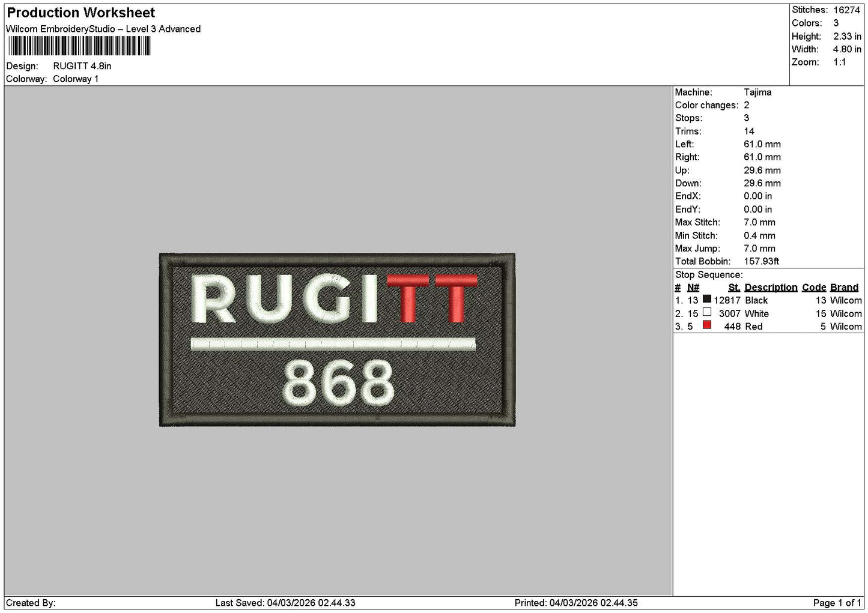
Task: Click the Trims value 14
Action: click(749, 131)
